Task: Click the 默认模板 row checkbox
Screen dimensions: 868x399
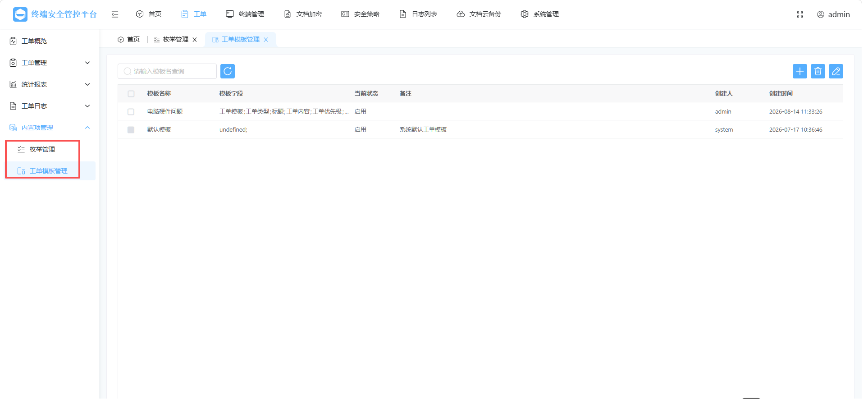Action: click(131, 130)
